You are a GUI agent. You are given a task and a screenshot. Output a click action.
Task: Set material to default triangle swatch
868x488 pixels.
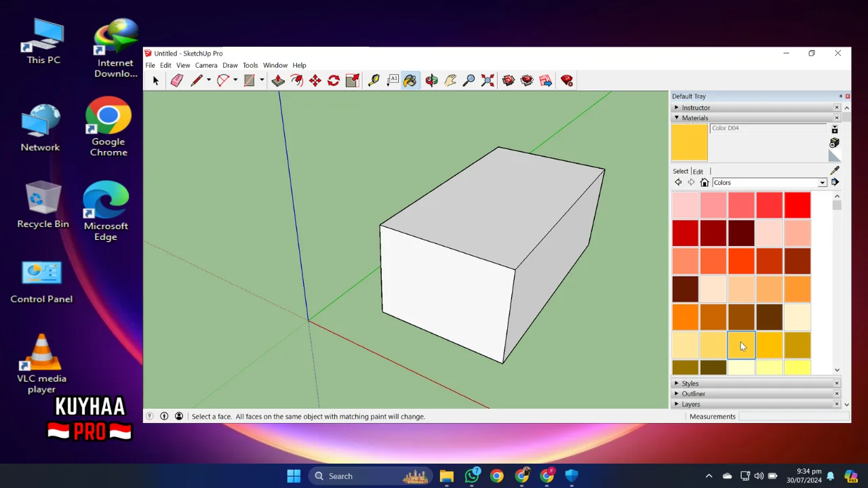835,157
